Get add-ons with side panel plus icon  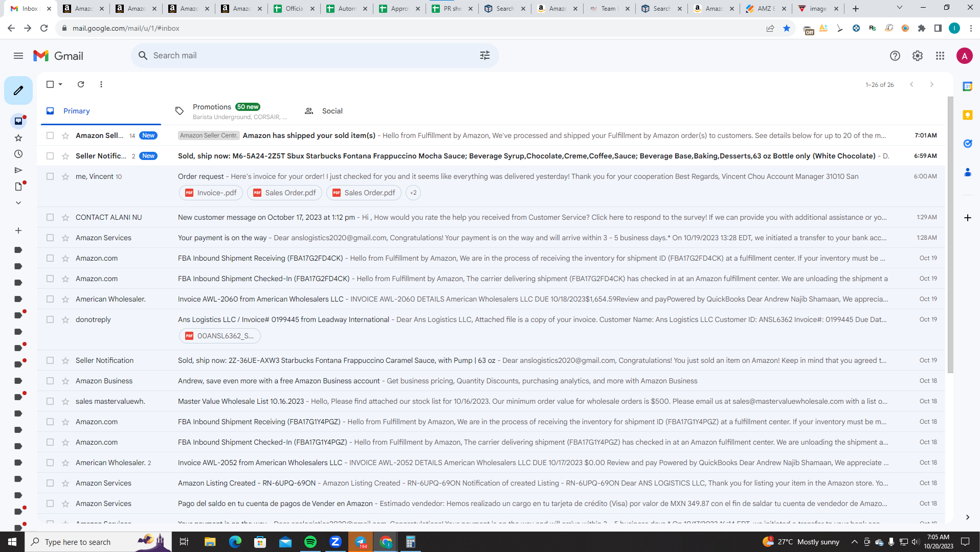pos(968,218)
